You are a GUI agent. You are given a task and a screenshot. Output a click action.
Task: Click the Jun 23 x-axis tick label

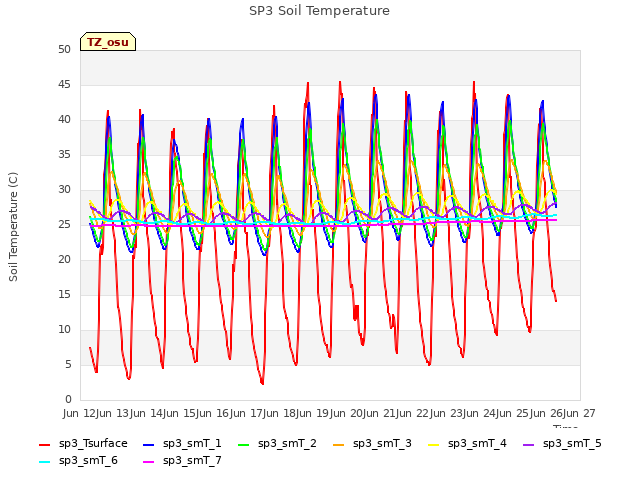pyautogui.click(x=445, y=413)
